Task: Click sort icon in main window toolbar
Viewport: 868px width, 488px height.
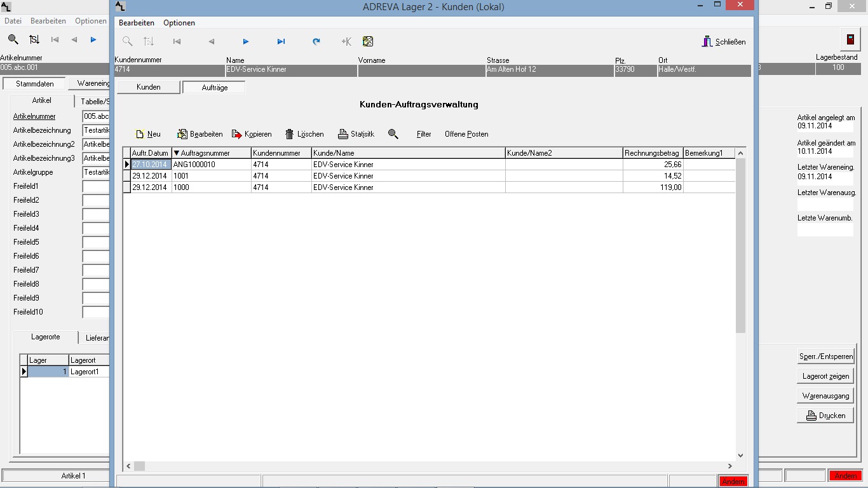Action: click(x=34, y=39)
